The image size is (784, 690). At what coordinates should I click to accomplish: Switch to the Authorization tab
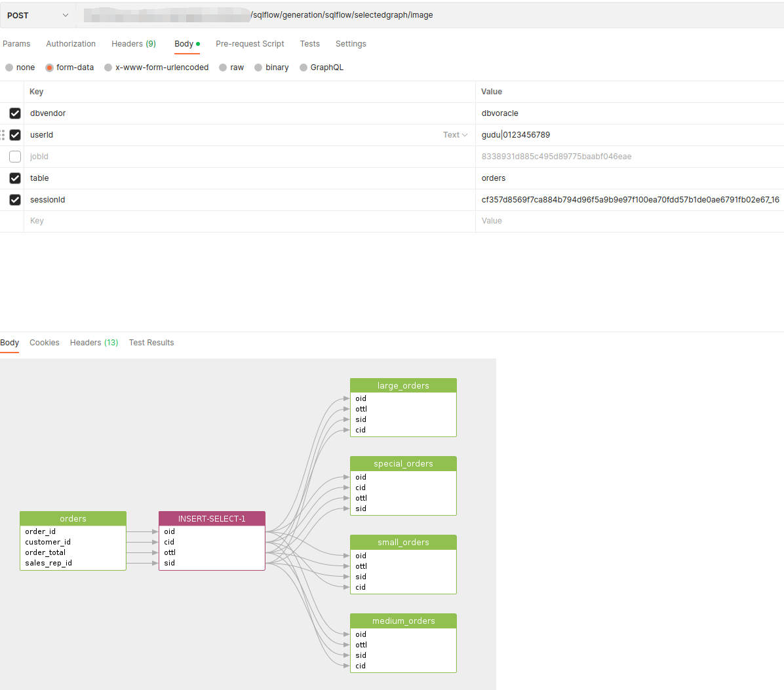(x=71, y=44)
